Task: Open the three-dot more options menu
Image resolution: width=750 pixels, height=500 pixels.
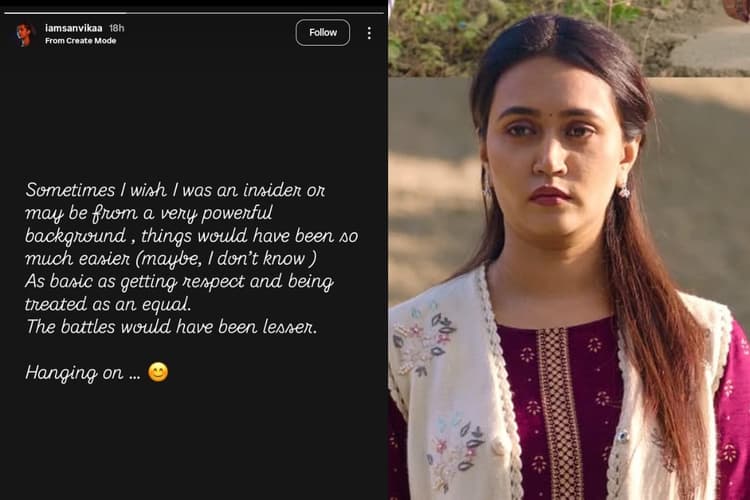Action: point(369,33)
